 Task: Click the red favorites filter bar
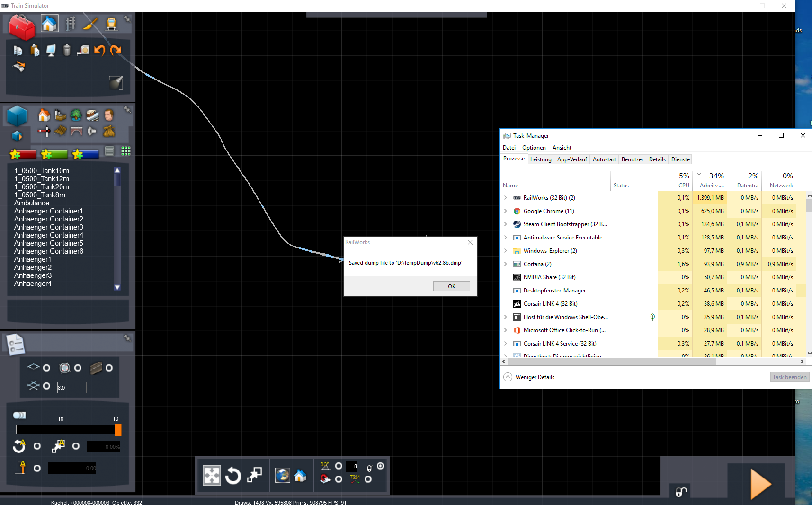(x=23, y=154)
